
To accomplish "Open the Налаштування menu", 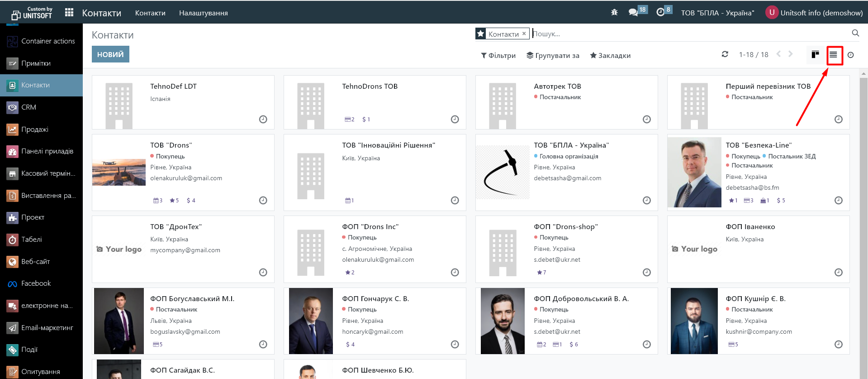I will pos(203,13).
